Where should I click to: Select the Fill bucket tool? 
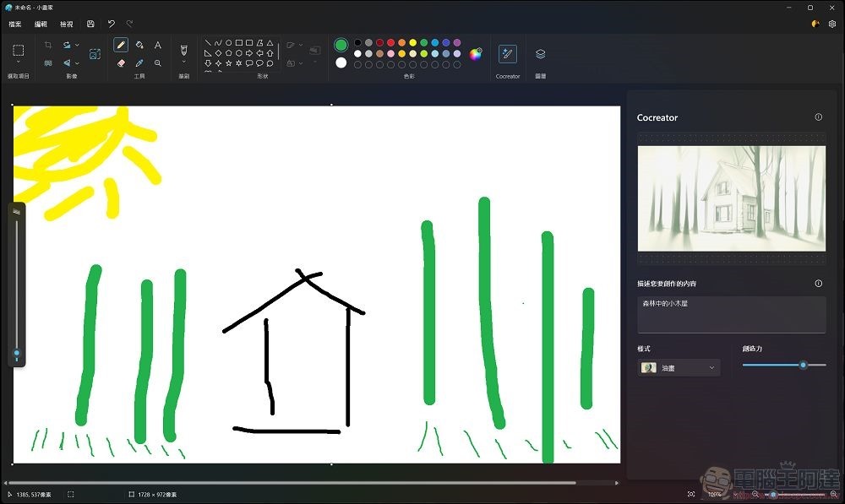pos(139,45)
